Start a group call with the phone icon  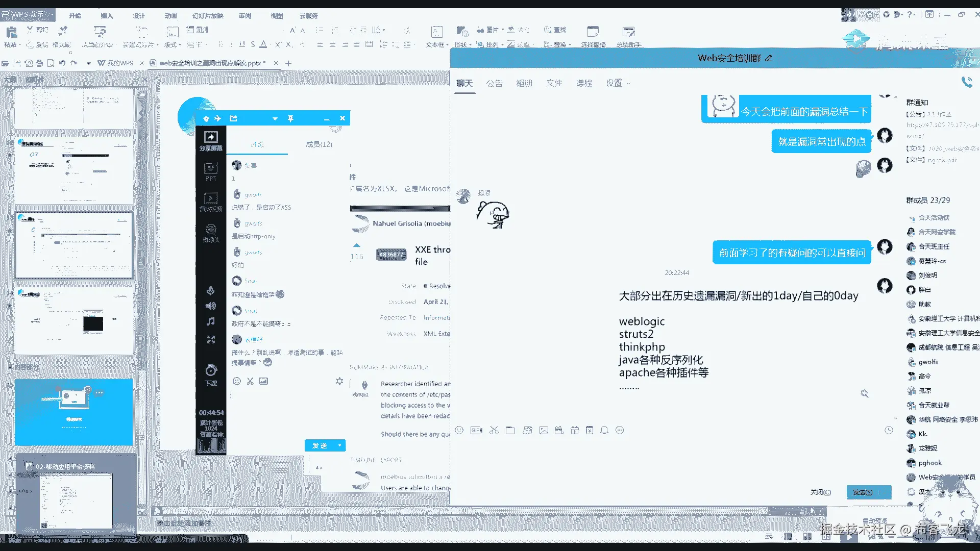pyautogui.click(x=967, y=82)
